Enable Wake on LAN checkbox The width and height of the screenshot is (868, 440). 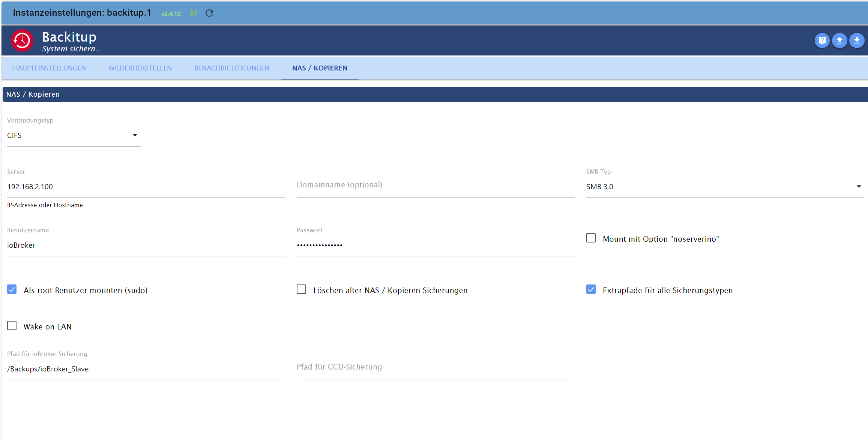click(x=12, y=326)
